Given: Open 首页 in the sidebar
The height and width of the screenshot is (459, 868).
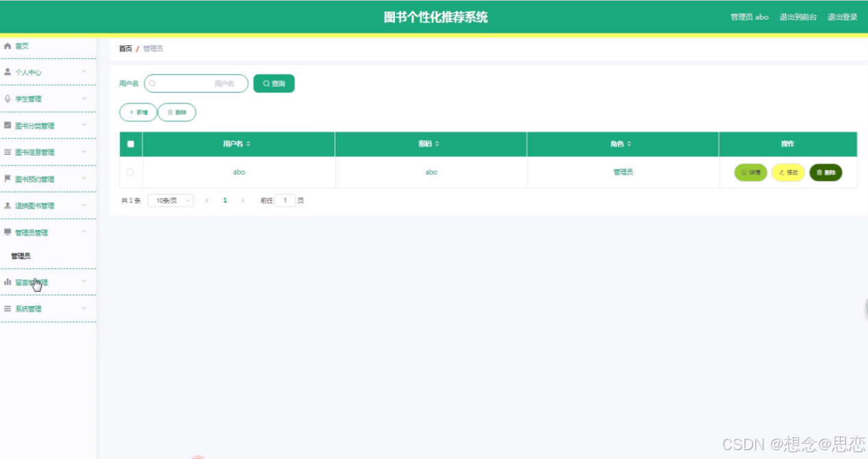Looking at the screenshot, I should [x=22, y=46].
